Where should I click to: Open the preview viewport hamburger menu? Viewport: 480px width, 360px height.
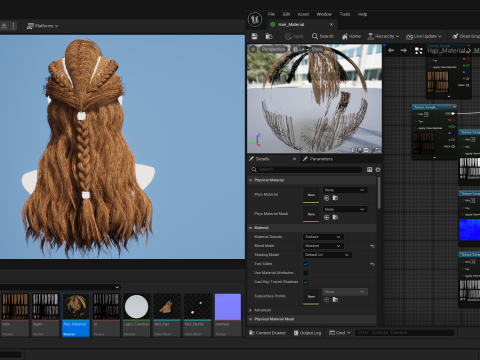point(253,49)
